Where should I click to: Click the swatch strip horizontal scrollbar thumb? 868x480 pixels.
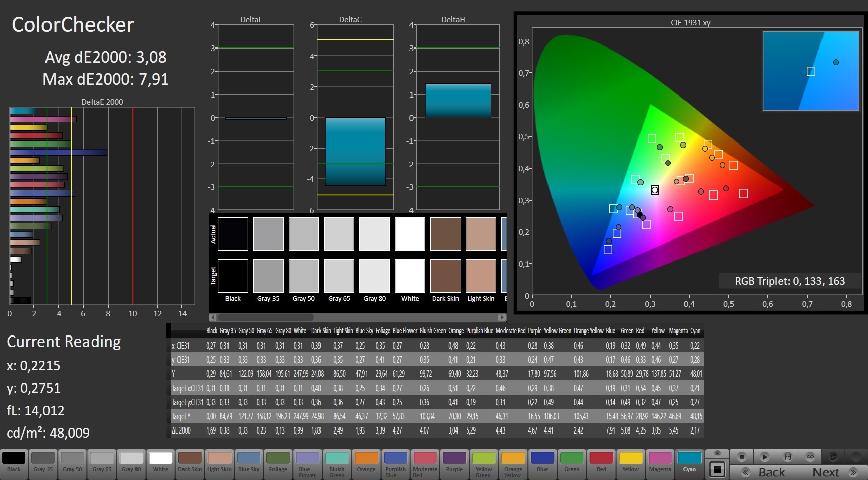pos(265,317)
